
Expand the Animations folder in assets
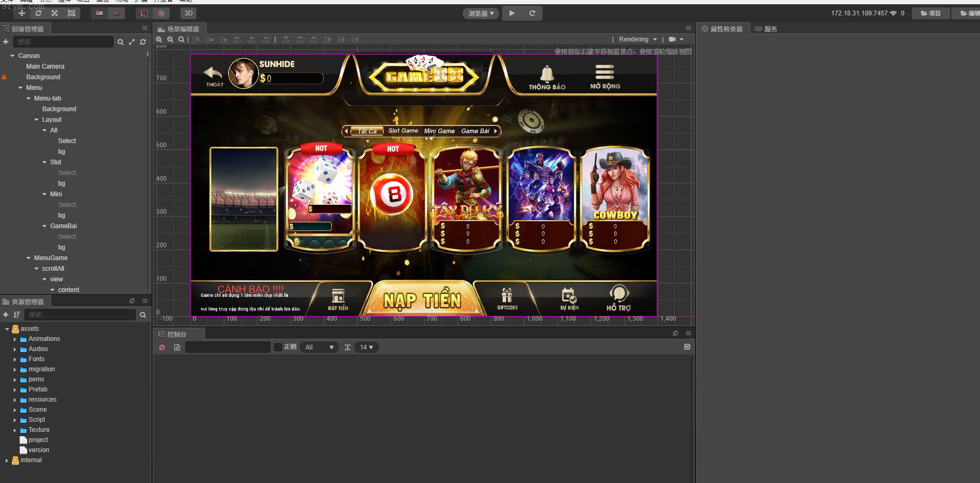click(x=15, y=339)
